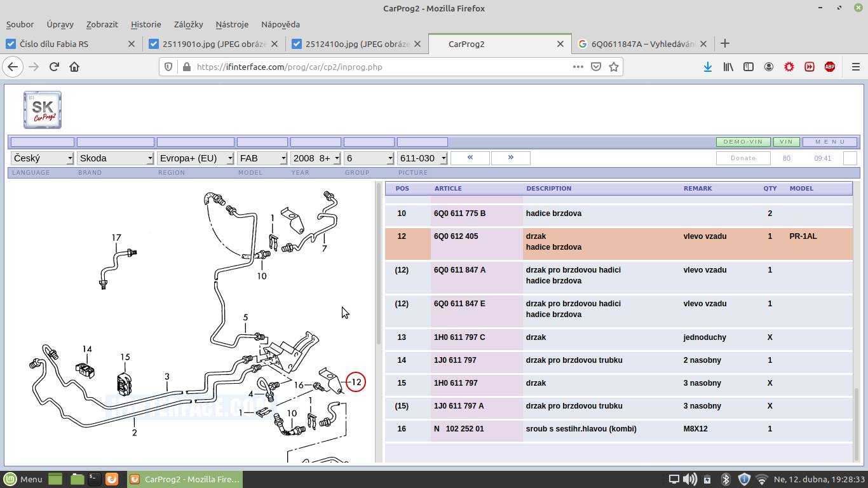The image size is (868, 488).
Task: Open the Nástroje menu
Action: [x=232, y=24]
